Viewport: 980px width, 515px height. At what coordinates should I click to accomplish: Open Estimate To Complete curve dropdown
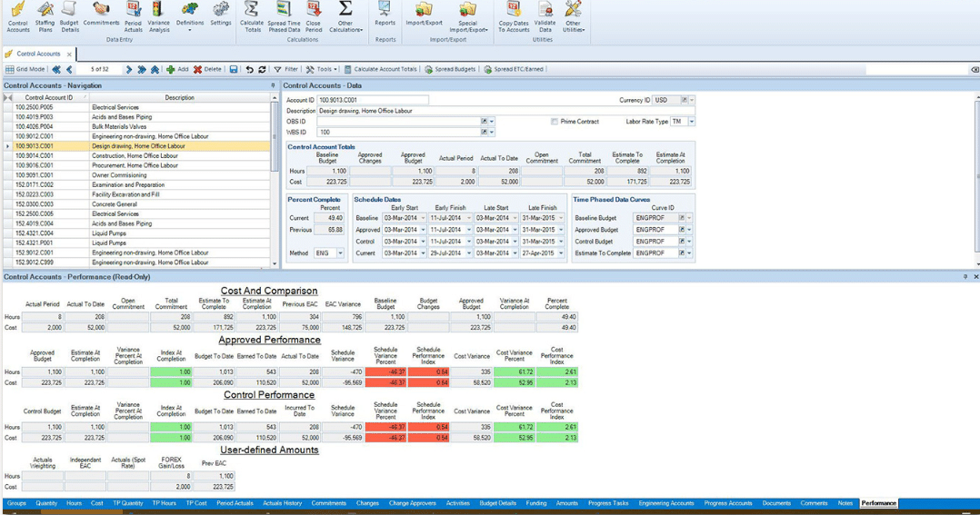689,253
